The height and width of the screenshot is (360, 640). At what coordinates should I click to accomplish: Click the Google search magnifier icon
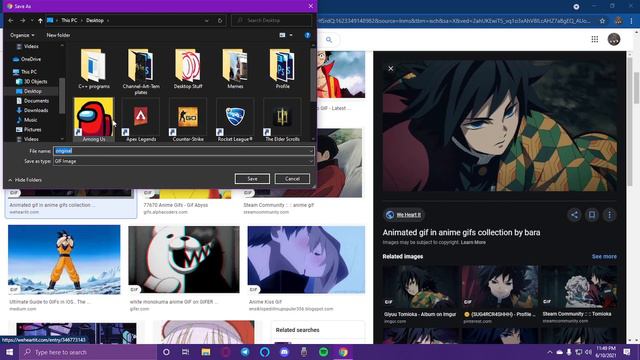click(x=329, y=40)
